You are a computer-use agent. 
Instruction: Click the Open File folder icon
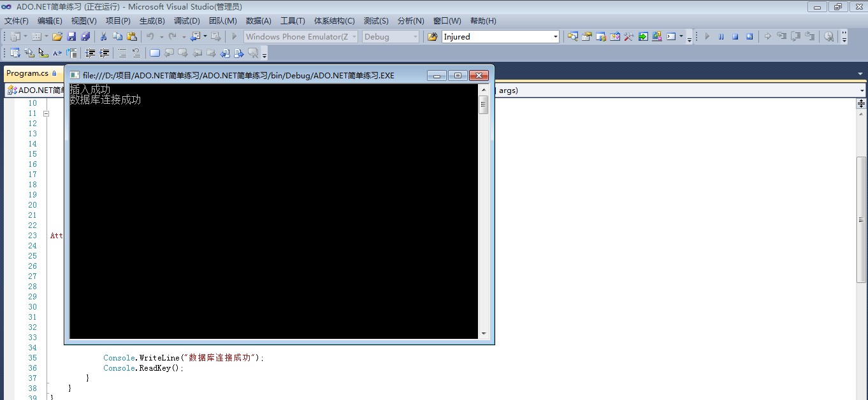coord(57,37)
